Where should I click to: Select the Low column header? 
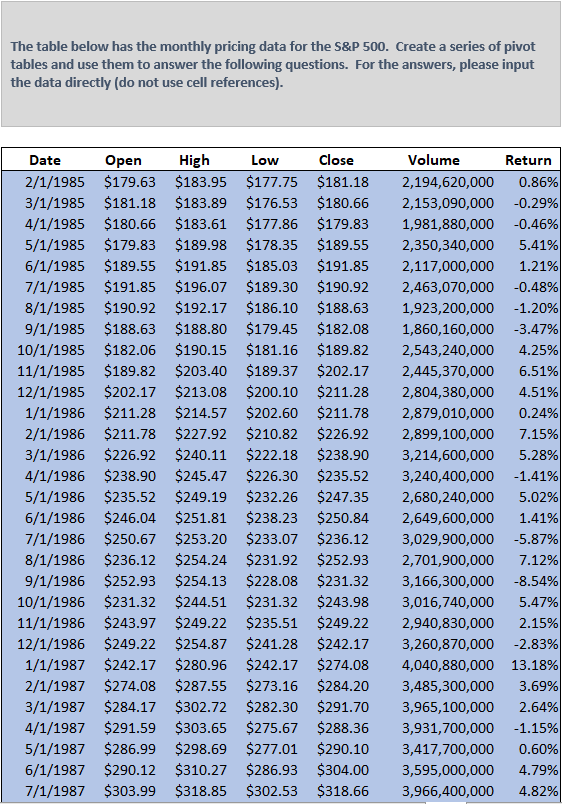(x=265, y=160)
